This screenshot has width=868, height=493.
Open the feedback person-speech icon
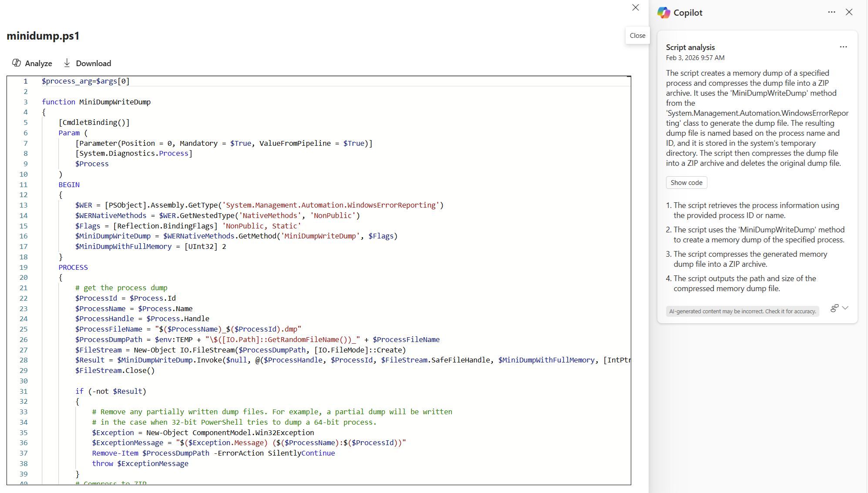834,308
